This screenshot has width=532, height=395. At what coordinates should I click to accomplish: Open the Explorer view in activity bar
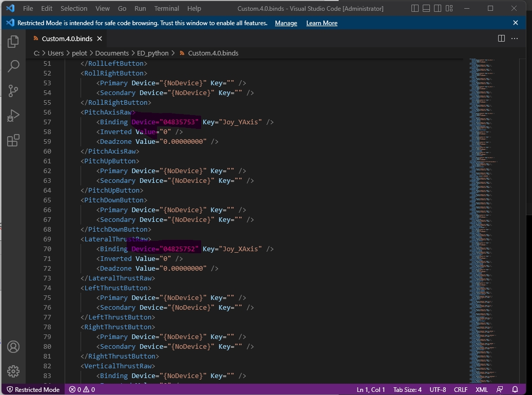[x=13, y=42]
